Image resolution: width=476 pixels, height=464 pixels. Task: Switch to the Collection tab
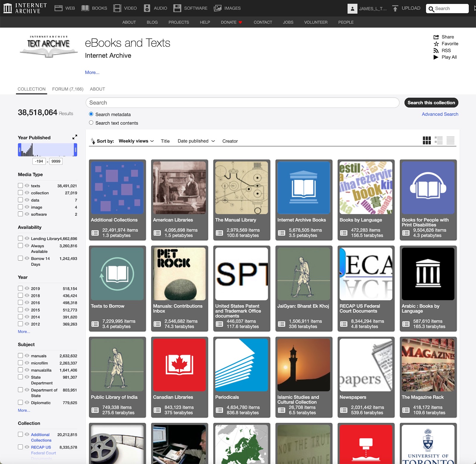(x=32, y=89)
